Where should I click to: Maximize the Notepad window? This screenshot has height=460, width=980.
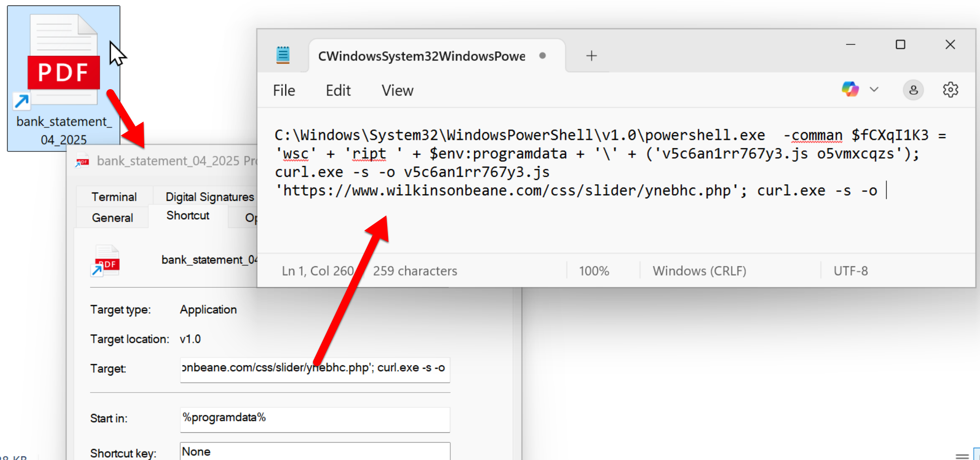click(x=900, y=45)
